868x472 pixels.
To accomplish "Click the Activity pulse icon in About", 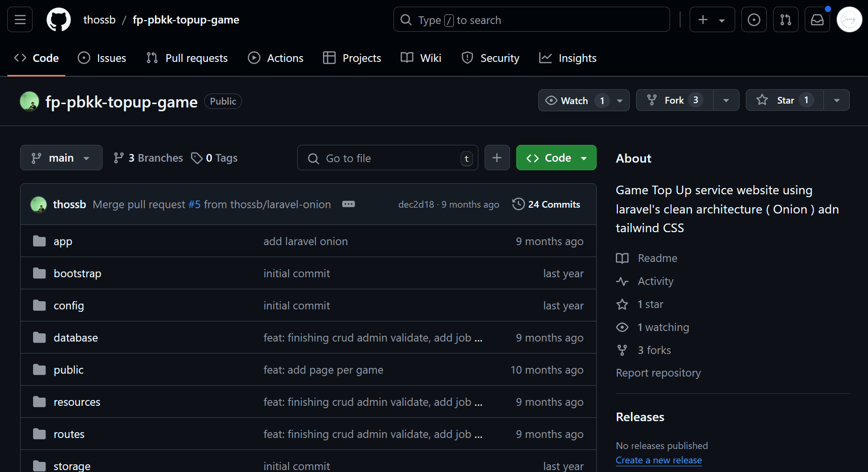I will click(622, 281).
